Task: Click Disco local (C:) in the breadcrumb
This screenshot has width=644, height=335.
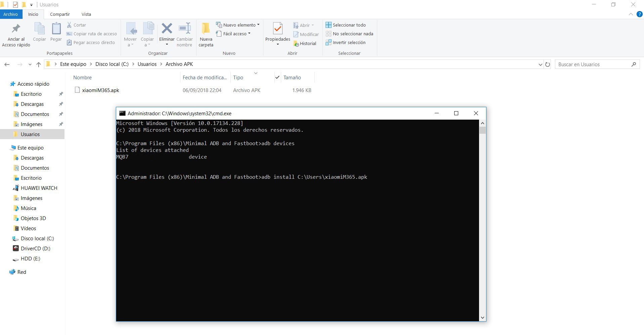Action: pos(112,64)
